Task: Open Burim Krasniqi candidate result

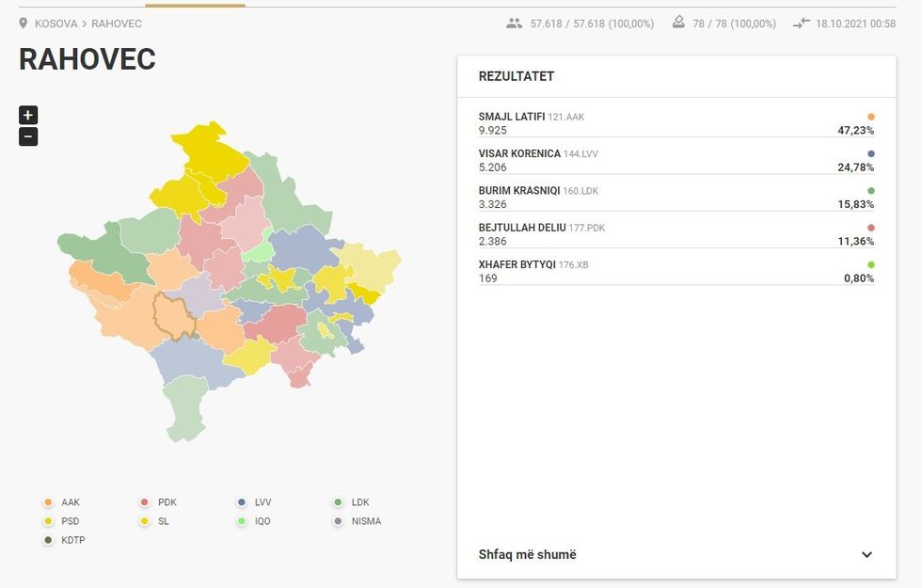Action: (x=676, y=197)
